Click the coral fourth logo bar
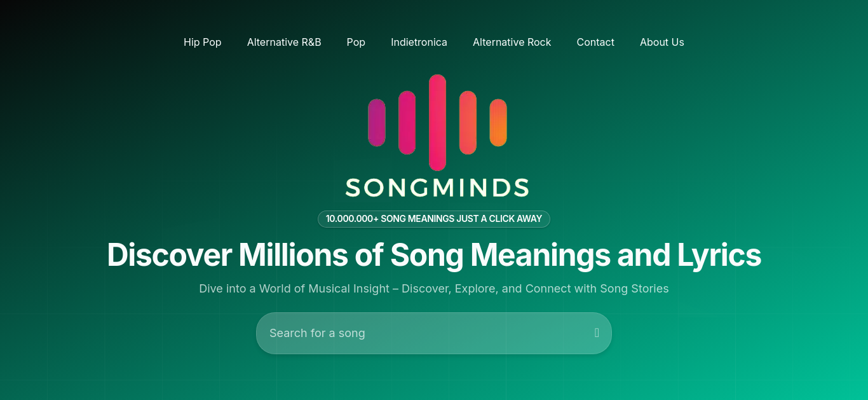868x400 pixels. [x=468, y=123]
